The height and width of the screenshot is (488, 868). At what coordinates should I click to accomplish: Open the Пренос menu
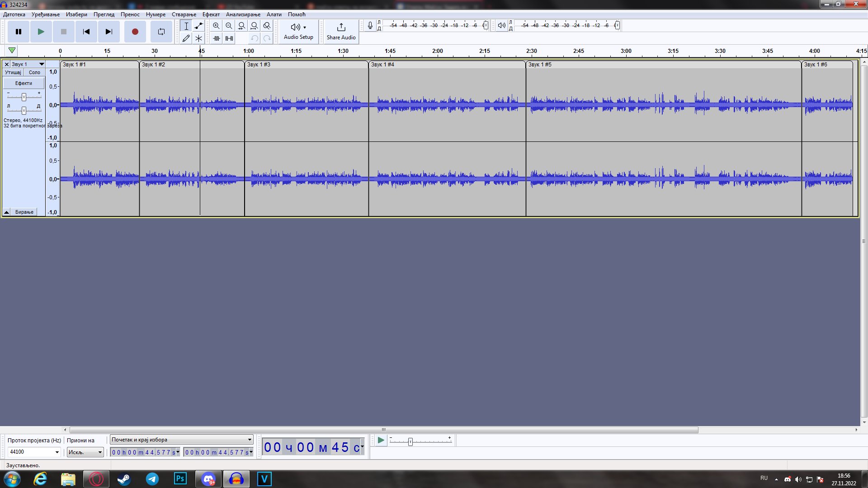tap(130, 14)
